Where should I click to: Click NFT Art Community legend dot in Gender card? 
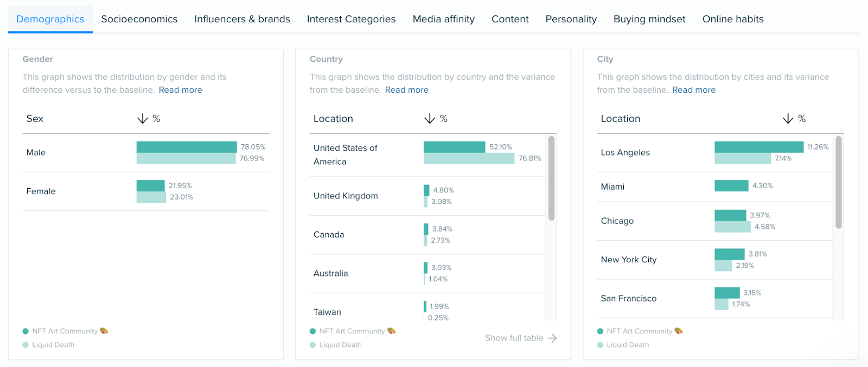coord(25,331)
